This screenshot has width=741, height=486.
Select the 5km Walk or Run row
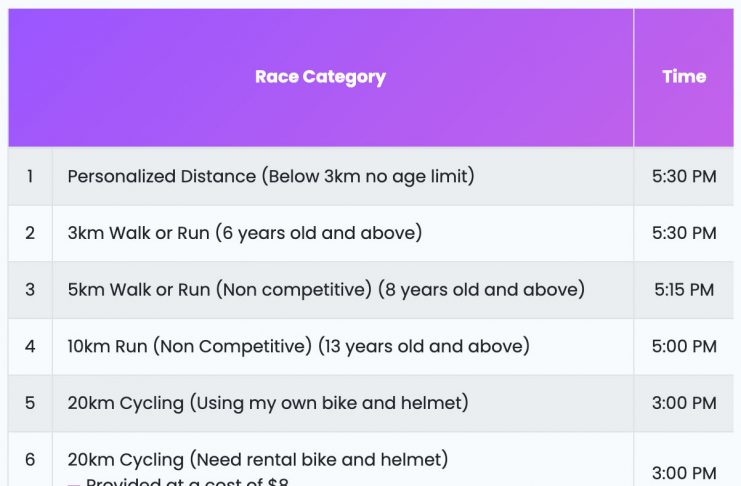tap(370, 290)
